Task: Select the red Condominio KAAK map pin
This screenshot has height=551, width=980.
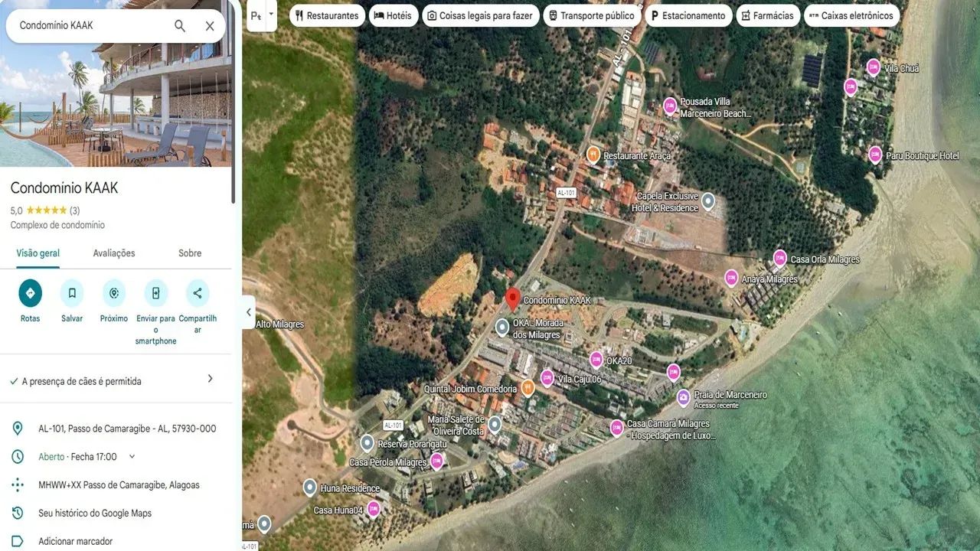Action: (x=513, y=299)
